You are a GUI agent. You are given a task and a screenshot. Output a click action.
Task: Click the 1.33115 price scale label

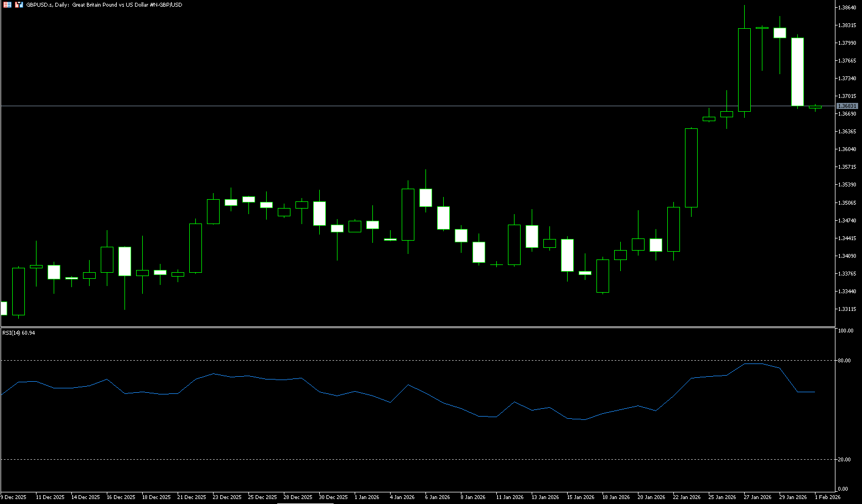click(x=847, y=309)
